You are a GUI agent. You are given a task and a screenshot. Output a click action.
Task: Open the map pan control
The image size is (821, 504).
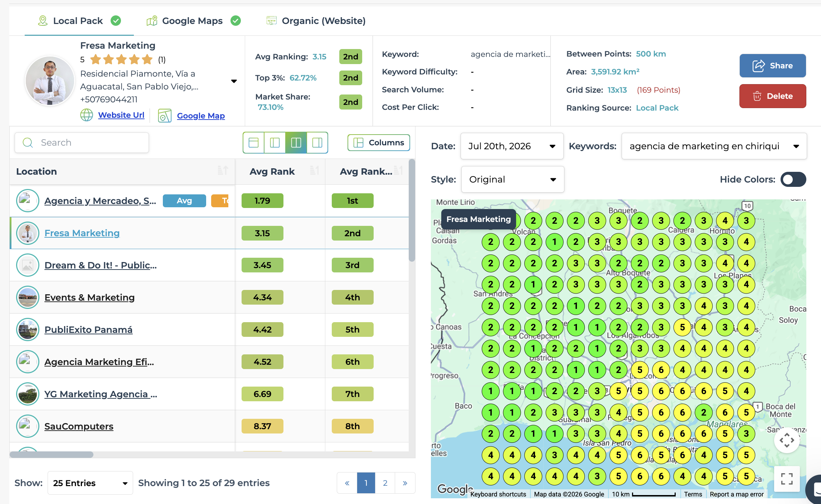pyautogui.click(x=787, y=440)
